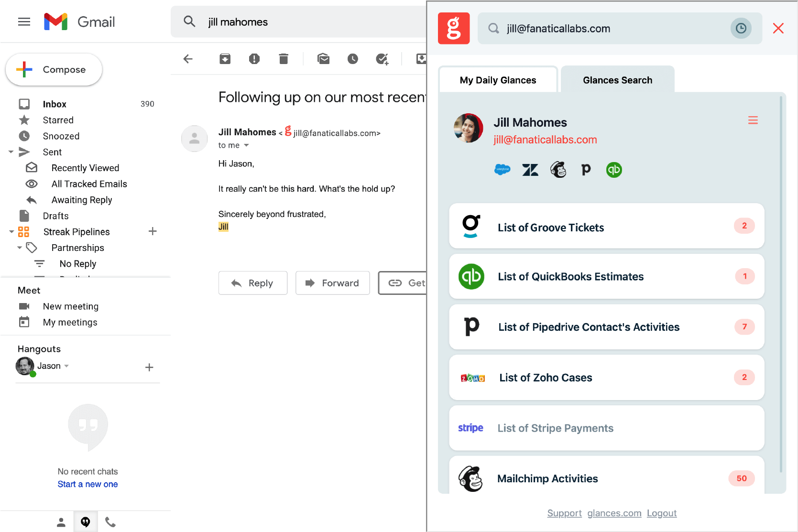Snooze the email with clock icon
Image resolution: width=798 pixels, height=532 pixels.
pyautogui.click(x=353, y=59)
